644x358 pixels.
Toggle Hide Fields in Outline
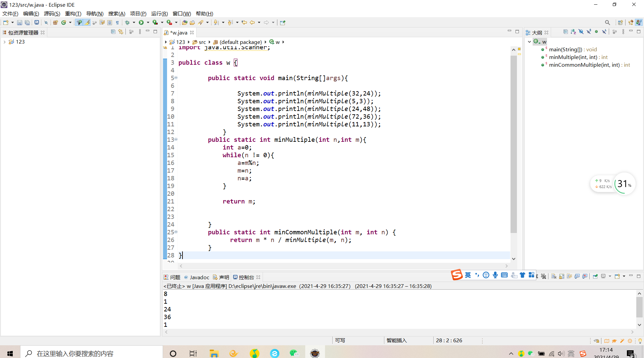click(x=581, y=32)
